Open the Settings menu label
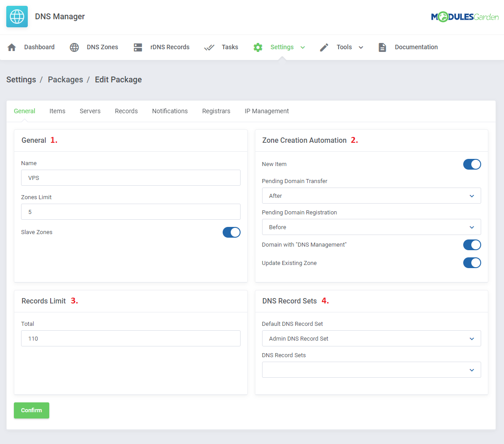This screenshot has width=504, height=444. pyautogui.click(x=282, y=47)
